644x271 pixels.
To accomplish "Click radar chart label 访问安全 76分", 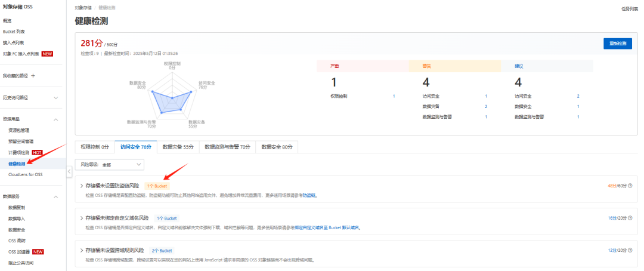I will 206,85.
